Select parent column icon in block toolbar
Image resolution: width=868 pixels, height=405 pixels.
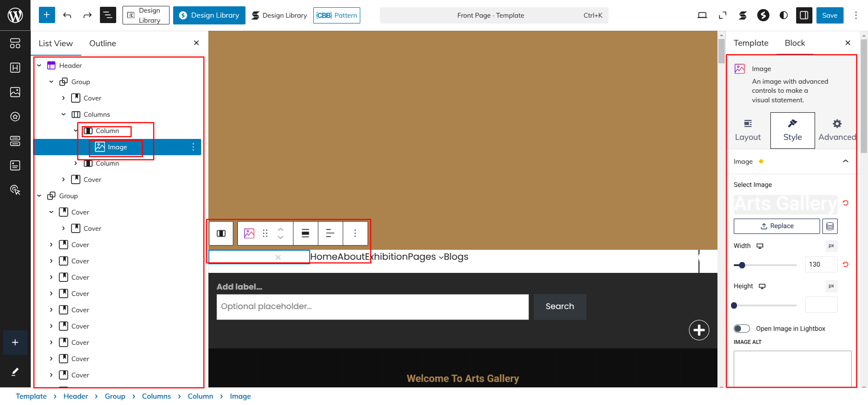click(221, 233)
